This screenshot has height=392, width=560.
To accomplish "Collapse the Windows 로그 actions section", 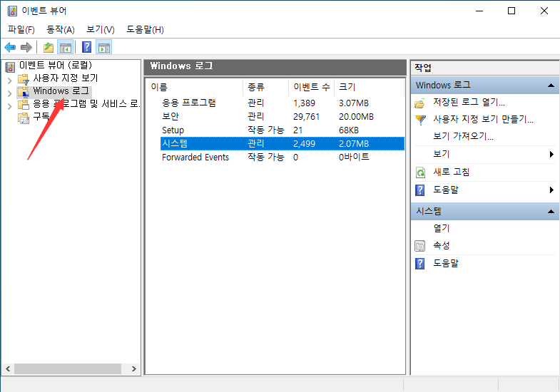I will pos(551,86).
